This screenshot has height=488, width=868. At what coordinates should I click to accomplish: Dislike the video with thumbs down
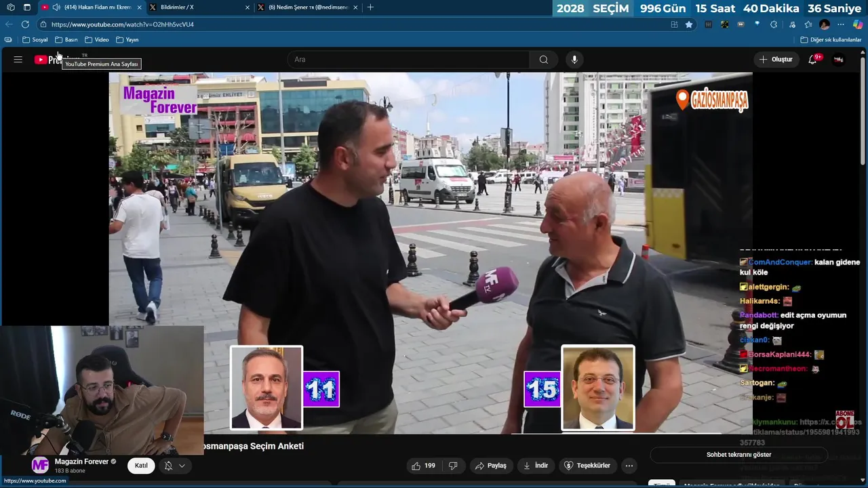pyautogui.click(x=453, y=466)
